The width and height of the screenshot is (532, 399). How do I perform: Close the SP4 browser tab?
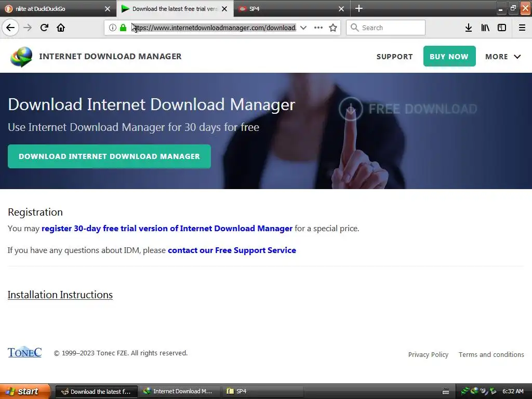coord(341,9)
